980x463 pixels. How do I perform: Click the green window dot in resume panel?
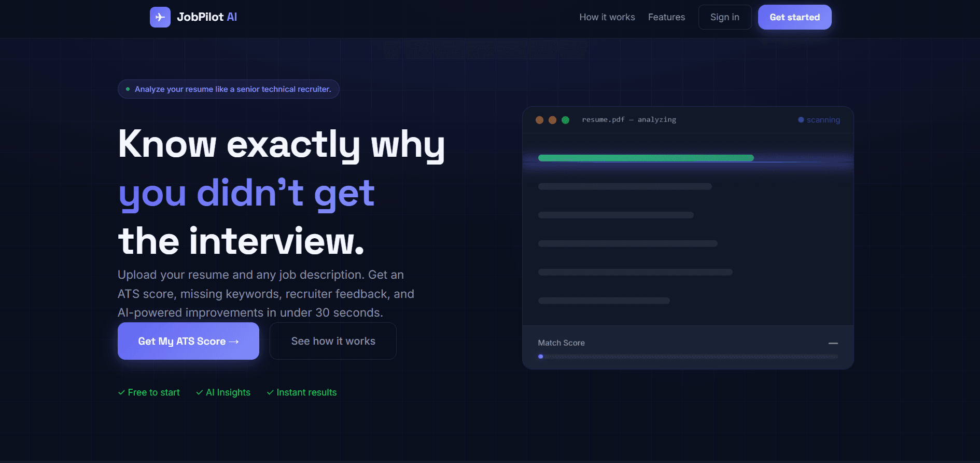566,120
